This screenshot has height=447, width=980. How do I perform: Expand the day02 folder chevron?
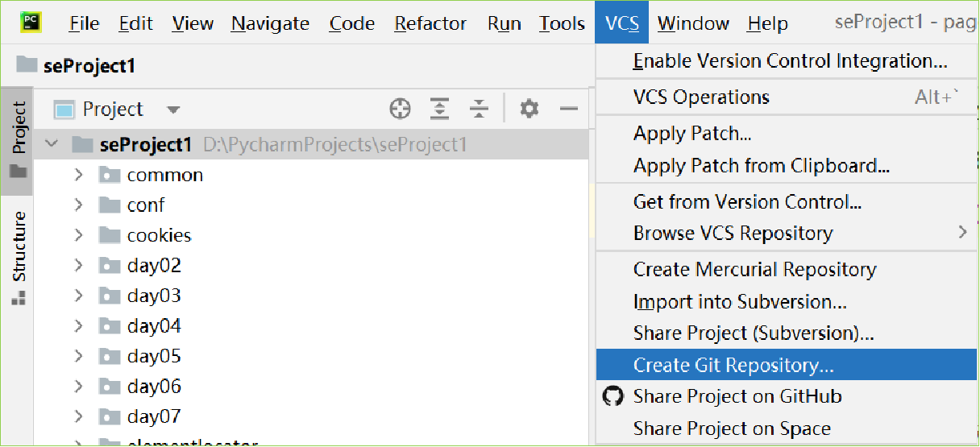[x=79, y=265]
